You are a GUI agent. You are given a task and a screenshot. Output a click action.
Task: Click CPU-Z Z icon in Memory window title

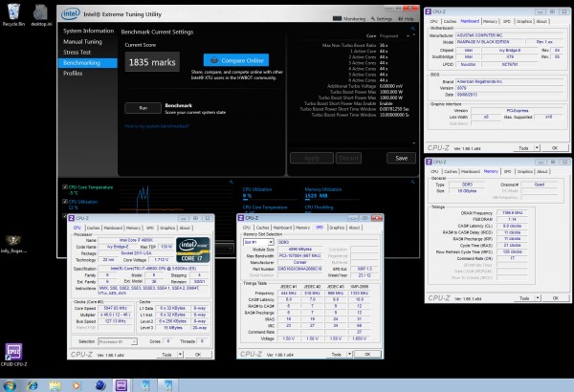click(429, 162)
